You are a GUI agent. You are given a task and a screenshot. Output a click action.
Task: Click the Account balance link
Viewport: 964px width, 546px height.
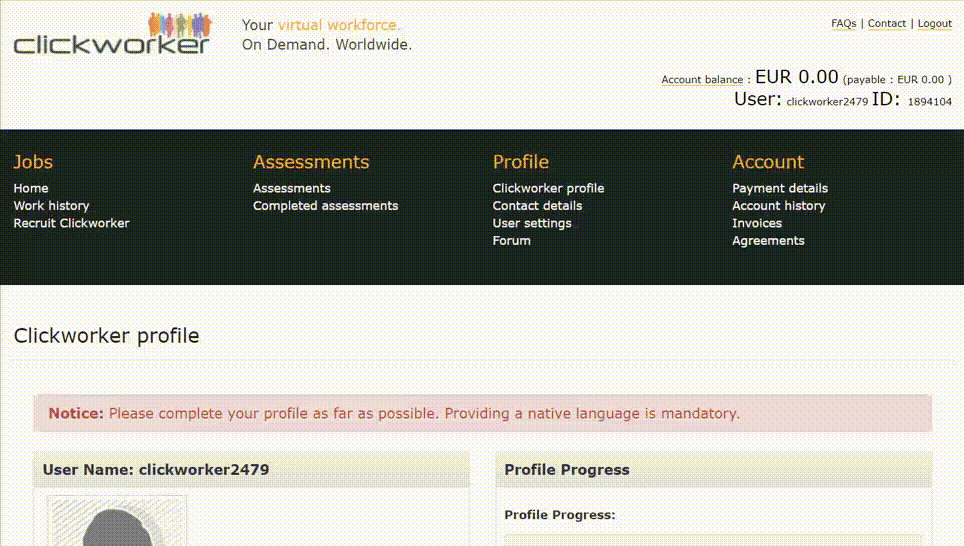coord(702,80)
